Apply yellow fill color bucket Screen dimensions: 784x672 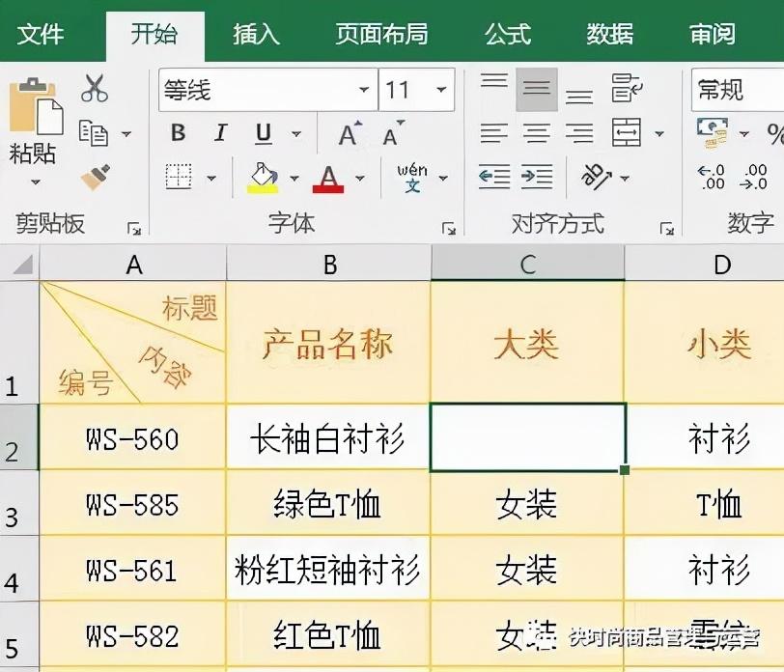point(263,178)
